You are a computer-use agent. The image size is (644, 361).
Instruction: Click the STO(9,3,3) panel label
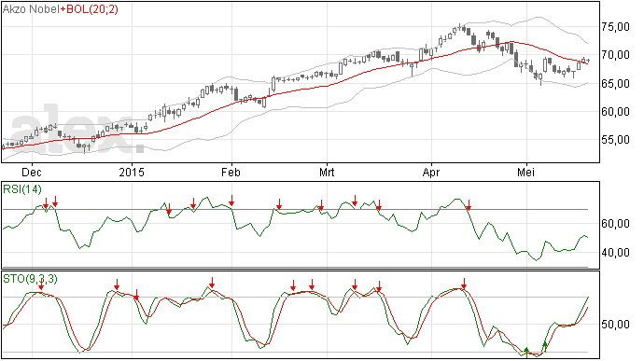(x=30, y=279)
